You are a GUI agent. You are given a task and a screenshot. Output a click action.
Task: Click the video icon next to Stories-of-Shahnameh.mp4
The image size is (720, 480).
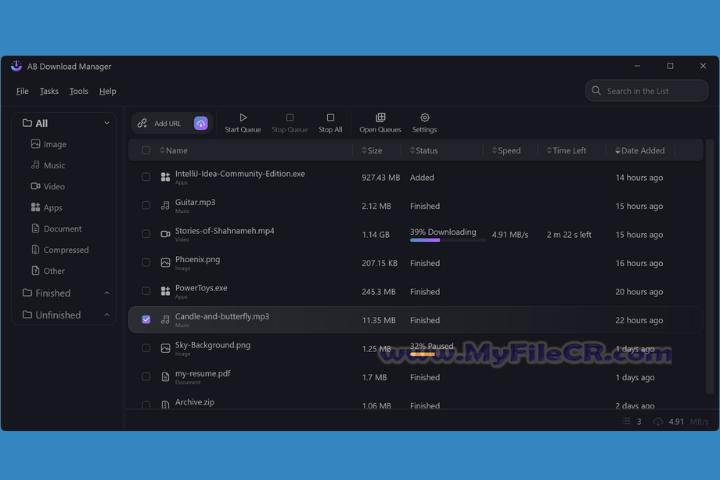click(165, 234)
